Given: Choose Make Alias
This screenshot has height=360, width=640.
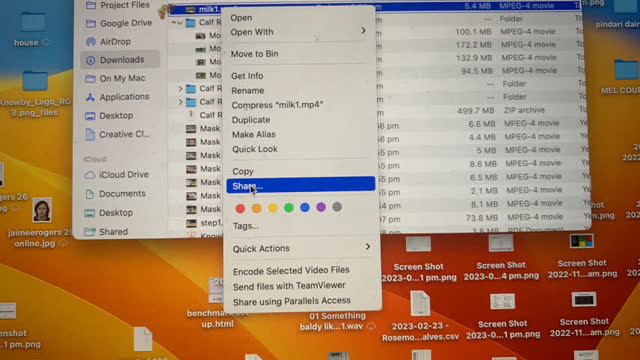Looking at the screenshot, I should click(x=253, y=135).
